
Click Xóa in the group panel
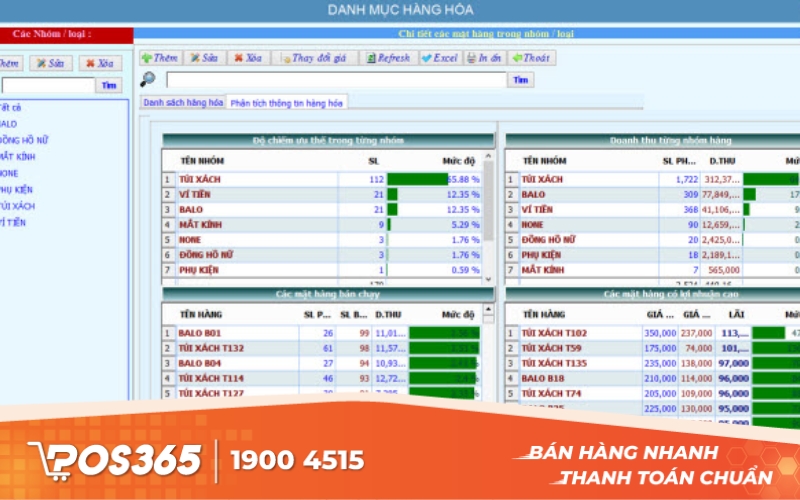click(100, 63)
